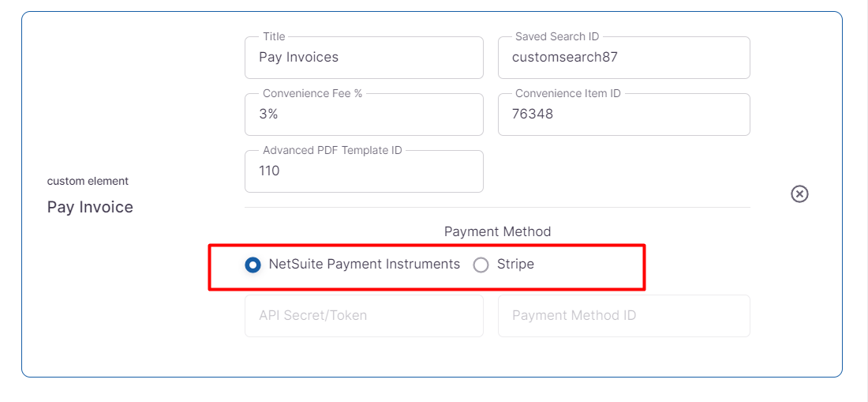Click the field containing 'customsearch87'
868x402 pixels.
tap(623, 58)
